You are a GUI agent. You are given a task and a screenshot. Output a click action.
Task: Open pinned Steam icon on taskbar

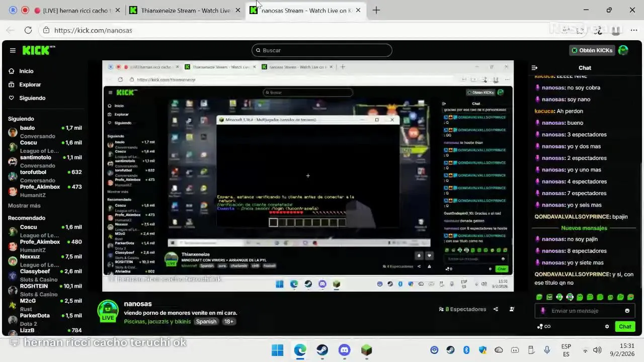tap(322, 350)
